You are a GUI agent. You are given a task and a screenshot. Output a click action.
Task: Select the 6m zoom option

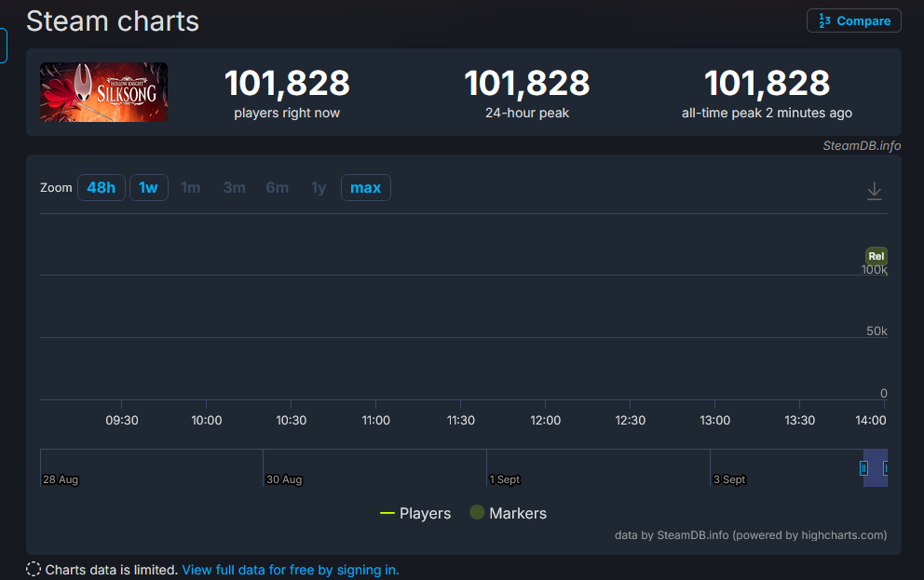tap(277, 188)
